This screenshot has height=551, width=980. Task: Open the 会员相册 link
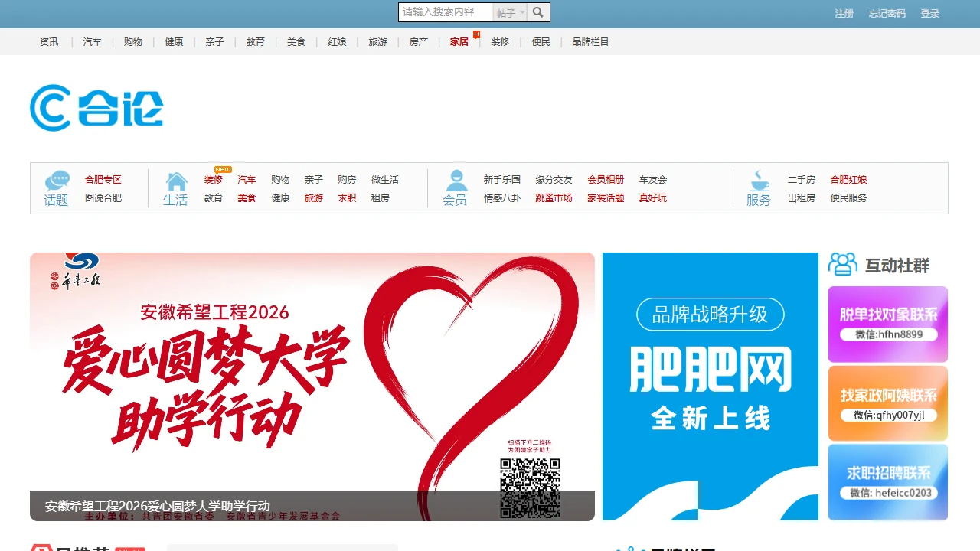[x=606, y=180]
